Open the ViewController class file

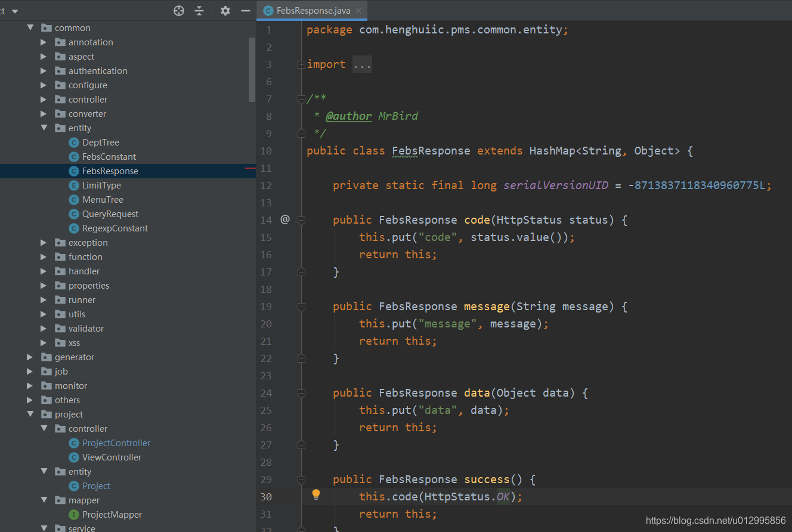click(112, 457)
